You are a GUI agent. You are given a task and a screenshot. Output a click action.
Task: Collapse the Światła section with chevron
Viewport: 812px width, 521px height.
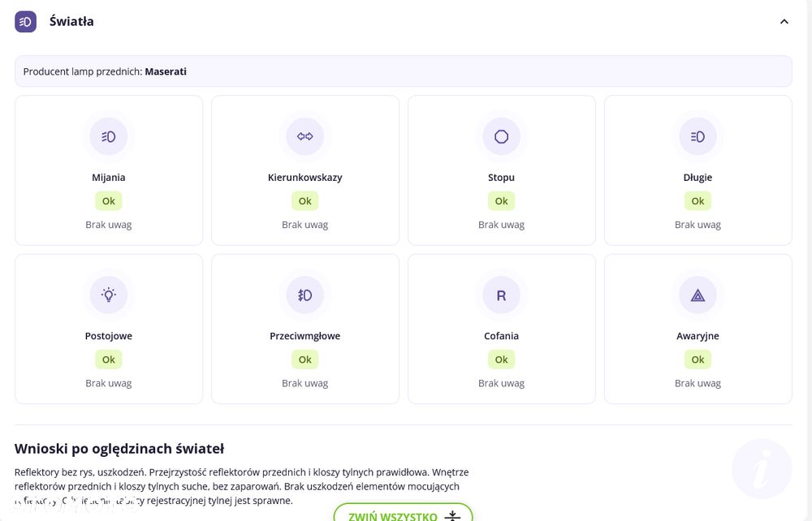pos(784,22)
